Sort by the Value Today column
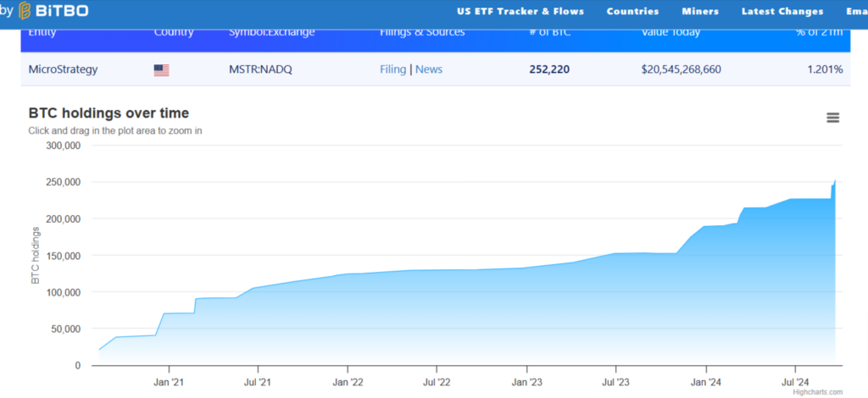 (671, 33)
